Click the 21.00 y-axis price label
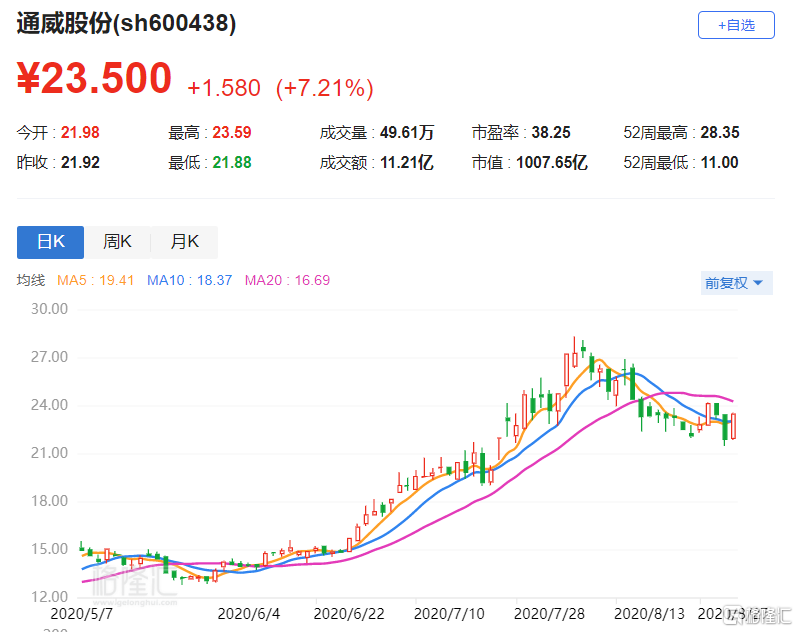 [x=49, y=453]
